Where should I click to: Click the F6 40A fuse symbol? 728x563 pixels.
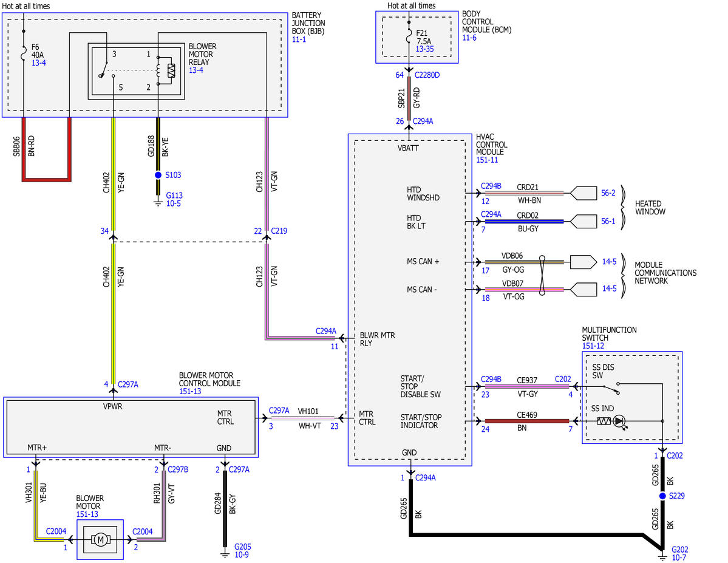(23, 55)
